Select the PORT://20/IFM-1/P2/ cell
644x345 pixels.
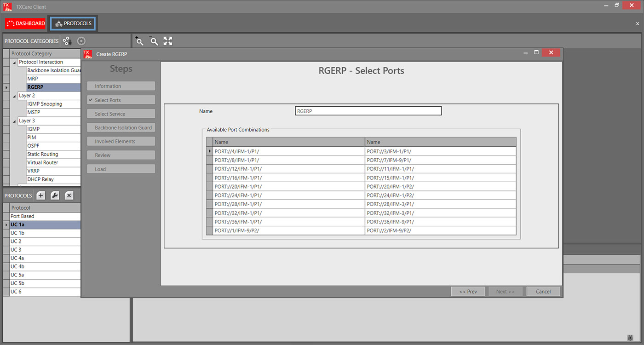[x=441, y=186]
